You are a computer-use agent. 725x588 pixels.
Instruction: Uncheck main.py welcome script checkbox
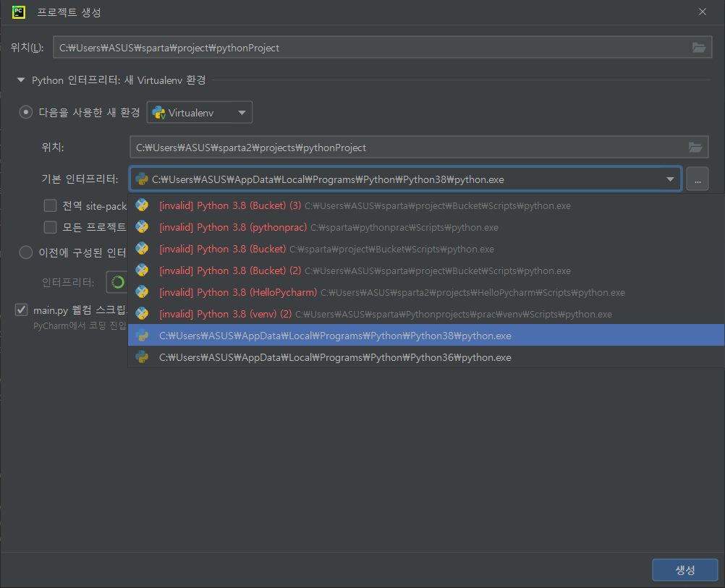(x=21, y=310)
